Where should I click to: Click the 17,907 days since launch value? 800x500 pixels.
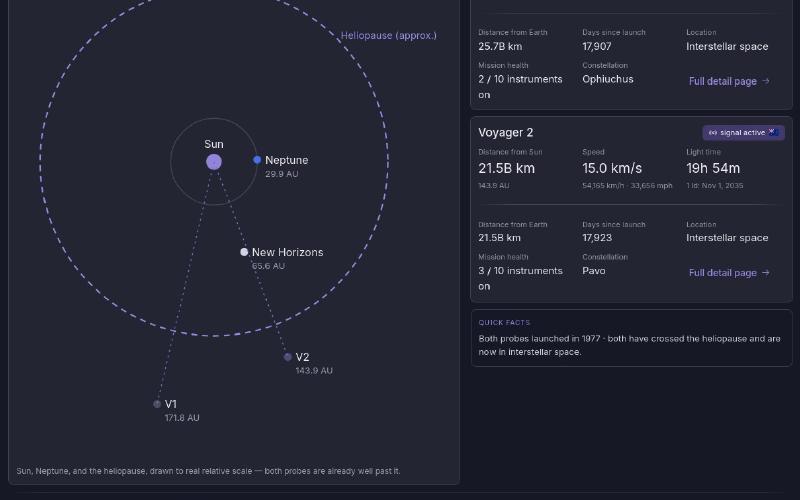[x=597, y=46]
